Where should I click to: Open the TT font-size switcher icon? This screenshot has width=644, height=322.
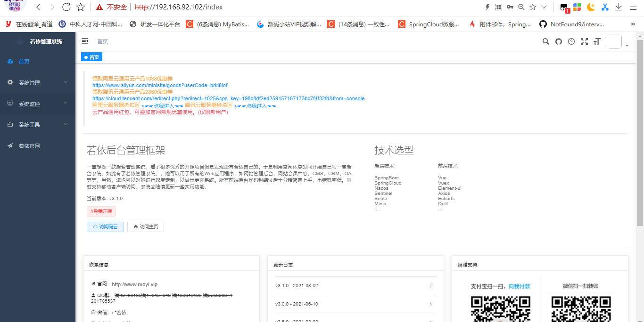coord(596,41)
